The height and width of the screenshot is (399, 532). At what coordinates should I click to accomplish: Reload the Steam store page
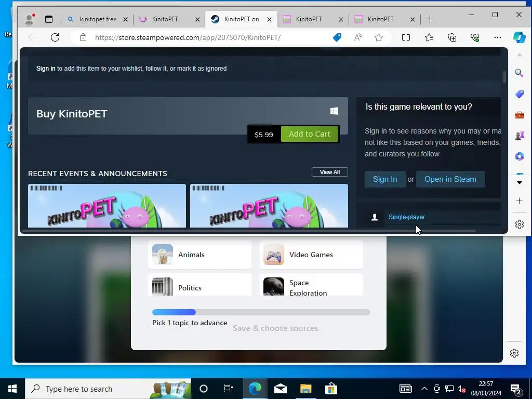(x=55, y=37)
